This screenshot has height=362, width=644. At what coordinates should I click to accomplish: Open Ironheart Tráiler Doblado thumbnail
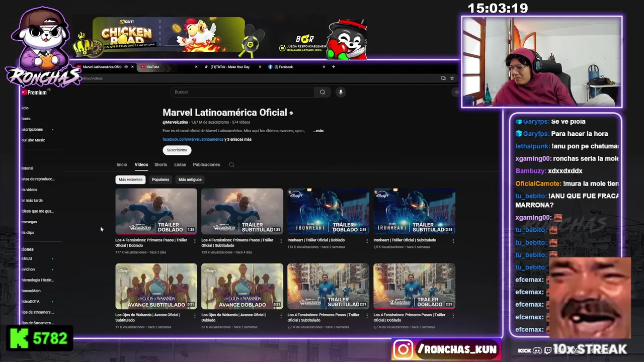[x=328, y=211]
